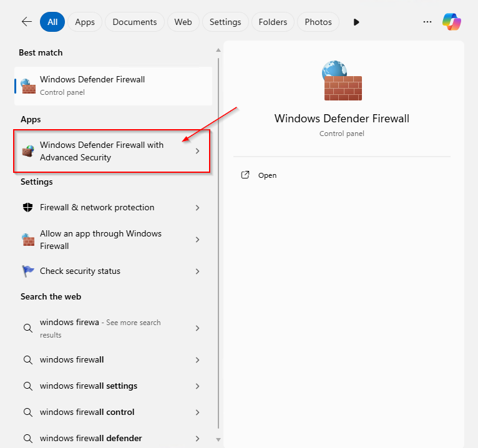Expand Windows Defender Firewall with Advanced Security chevron

197,151
